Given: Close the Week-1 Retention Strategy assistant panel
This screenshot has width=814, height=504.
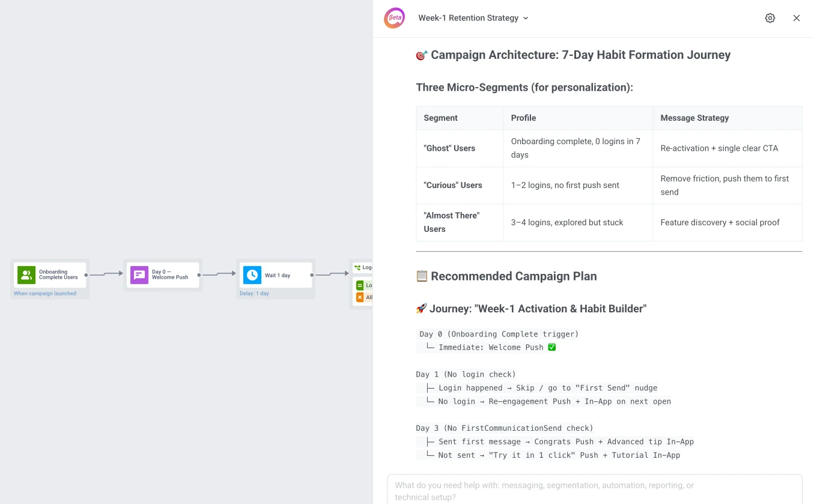Looking at the screenshot, I should point(797,18).
